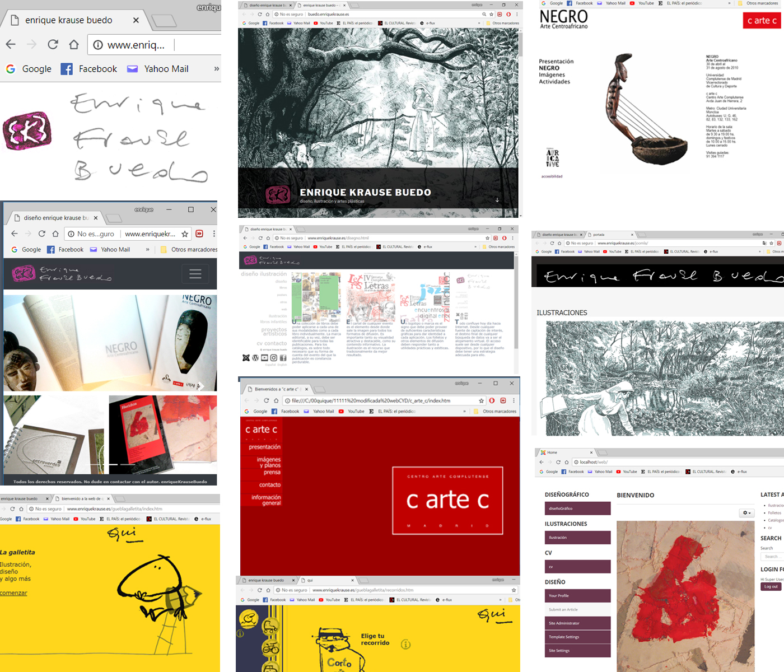
Task: Click 'Ilustración' menu button on localhost page
Action: coord(577,538)
